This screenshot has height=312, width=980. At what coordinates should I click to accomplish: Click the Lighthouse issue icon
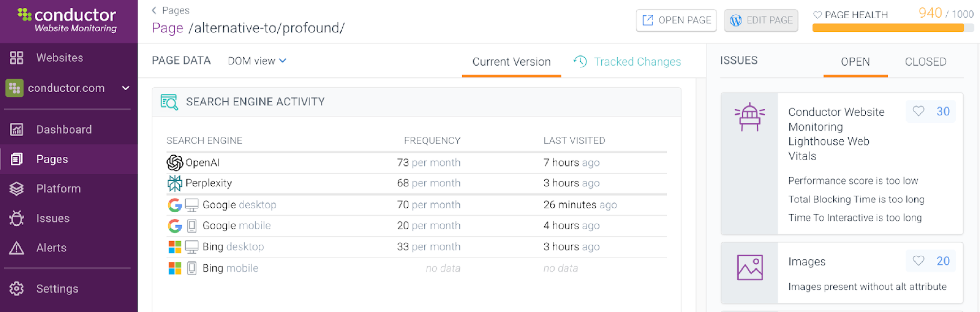pyautogui.click(x=749, y=117)
